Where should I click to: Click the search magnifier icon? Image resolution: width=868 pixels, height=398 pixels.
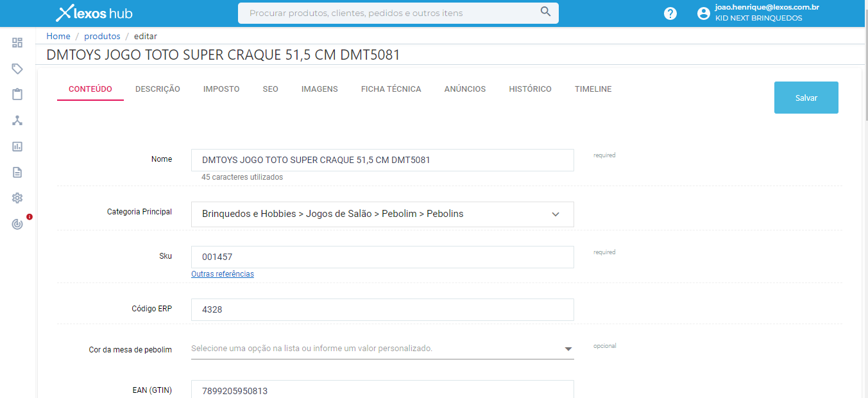(545, 12)
